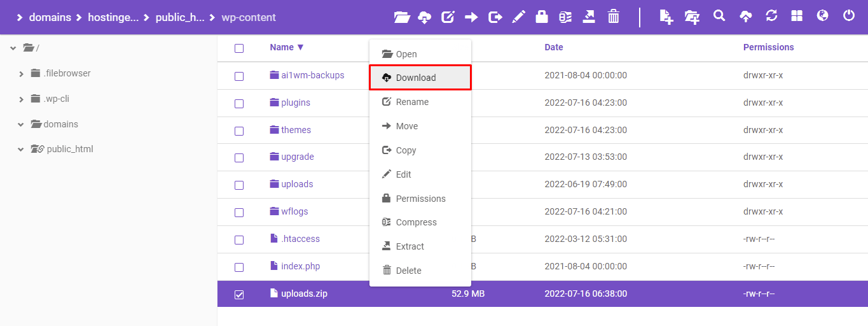Viewport: 868px width, 326px height.
Task: Click the Date column header
Action: (x=554, y=47)
